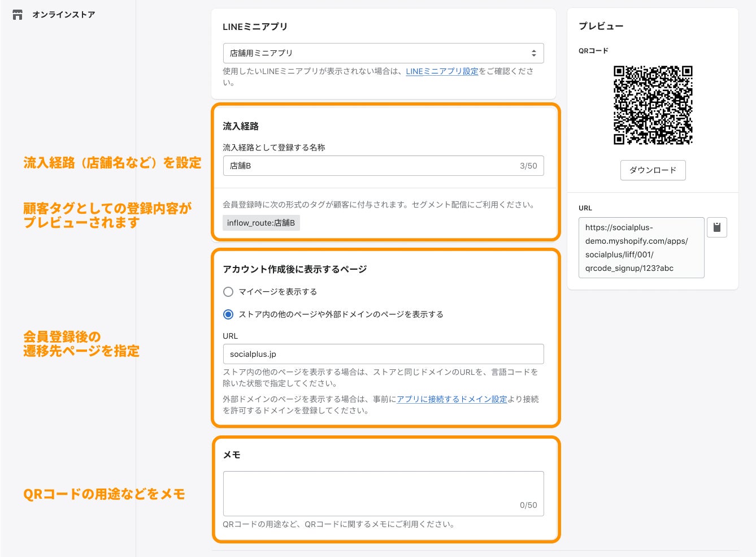This screenshot has width=756, height=557.
Task: Click the ダウンロード button under QR code
Action: coord(653,170)
